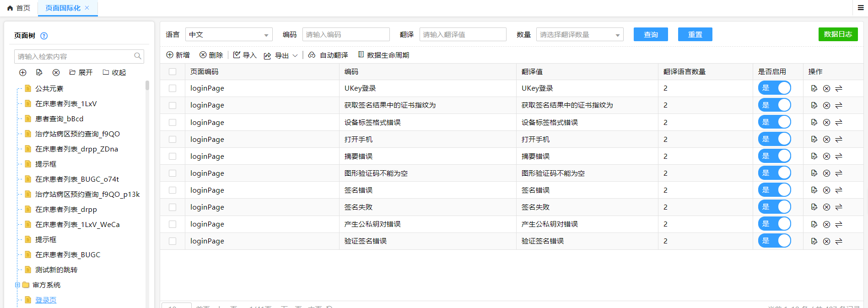Click the swap icon for 签名失败 row

coord(839,207)
